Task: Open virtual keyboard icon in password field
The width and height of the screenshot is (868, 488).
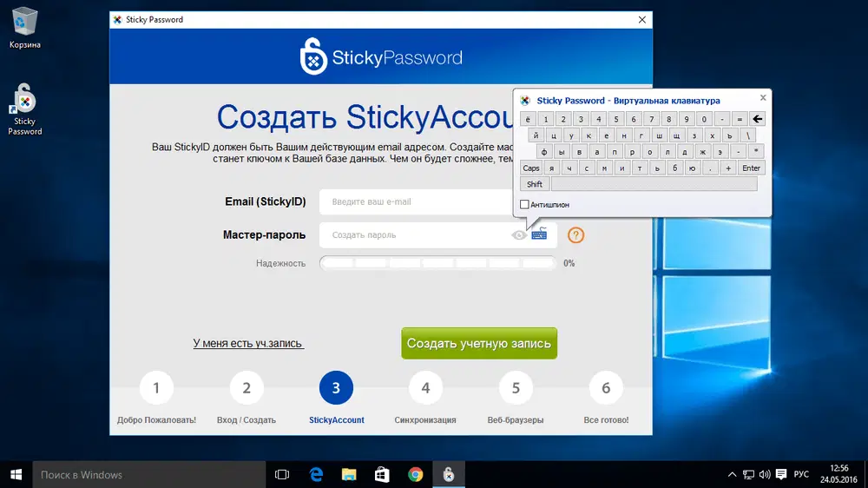Action: pos(539,234)
